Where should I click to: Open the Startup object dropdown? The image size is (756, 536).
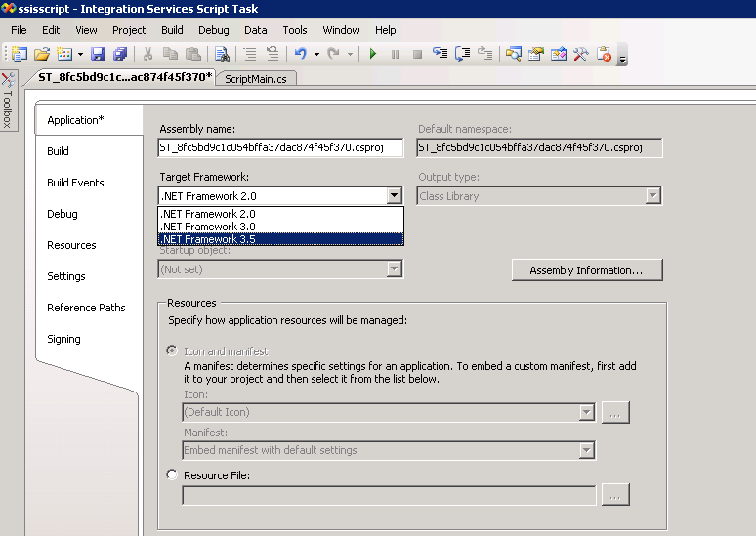tap(280, 268)
